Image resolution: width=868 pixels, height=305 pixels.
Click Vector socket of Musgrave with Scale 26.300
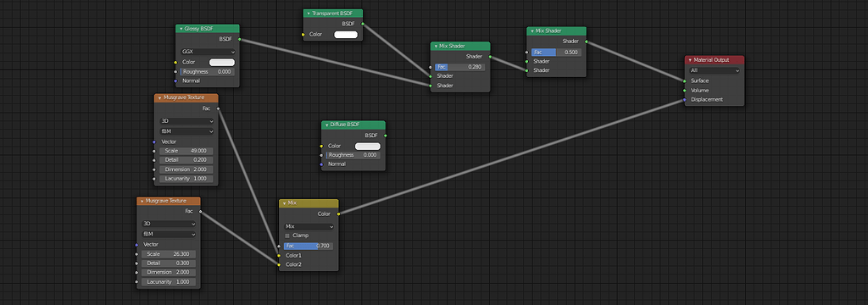coord(136,245)
